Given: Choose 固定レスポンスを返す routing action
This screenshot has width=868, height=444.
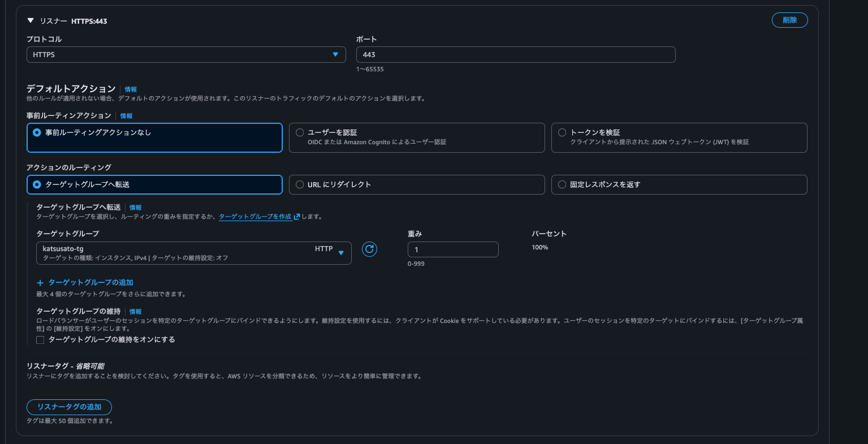Looking at the screenshot, I should [562, 184].
